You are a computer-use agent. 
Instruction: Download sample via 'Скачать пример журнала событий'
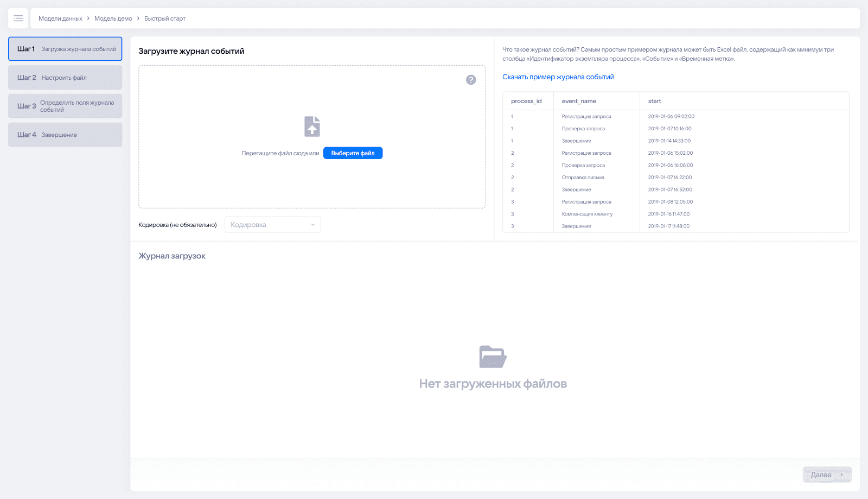(x=558, y=77)
